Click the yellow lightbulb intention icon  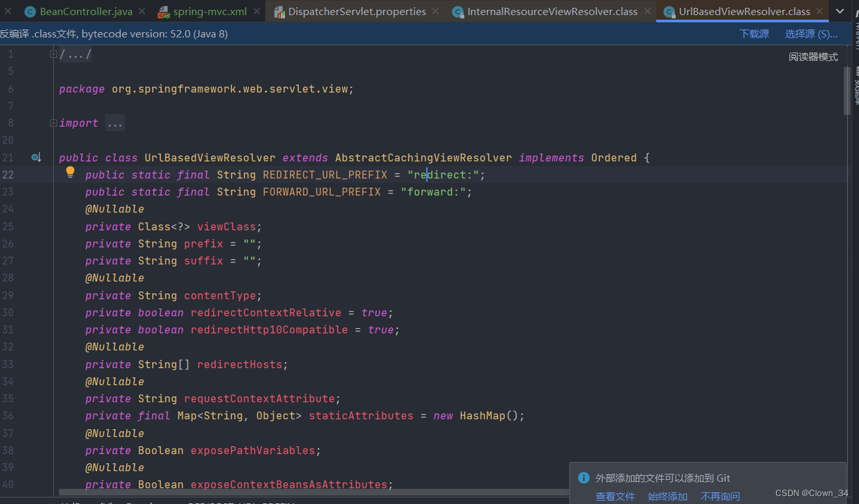pyautogui.click(x=70, y=173)
